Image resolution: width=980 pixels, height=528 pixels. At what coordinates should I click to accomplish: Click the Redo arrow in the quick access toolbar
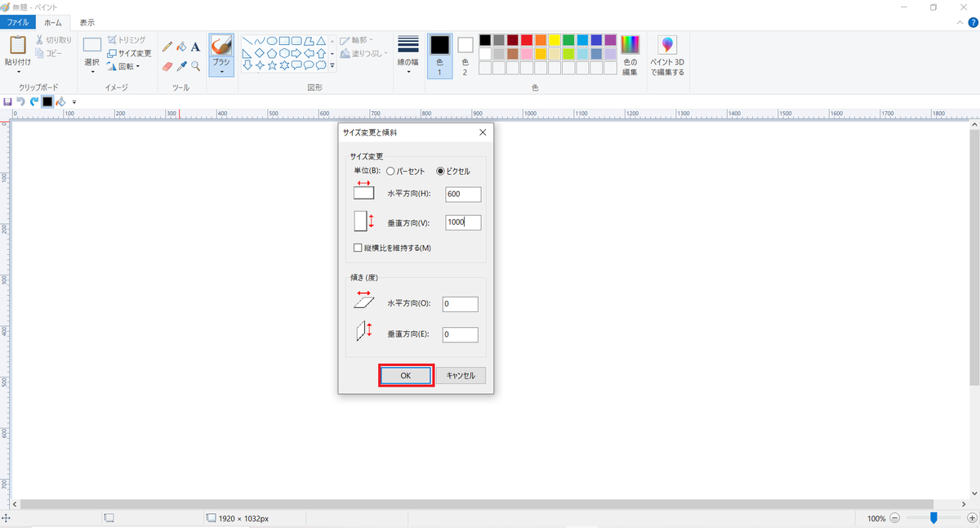click(x=33, y=101)
